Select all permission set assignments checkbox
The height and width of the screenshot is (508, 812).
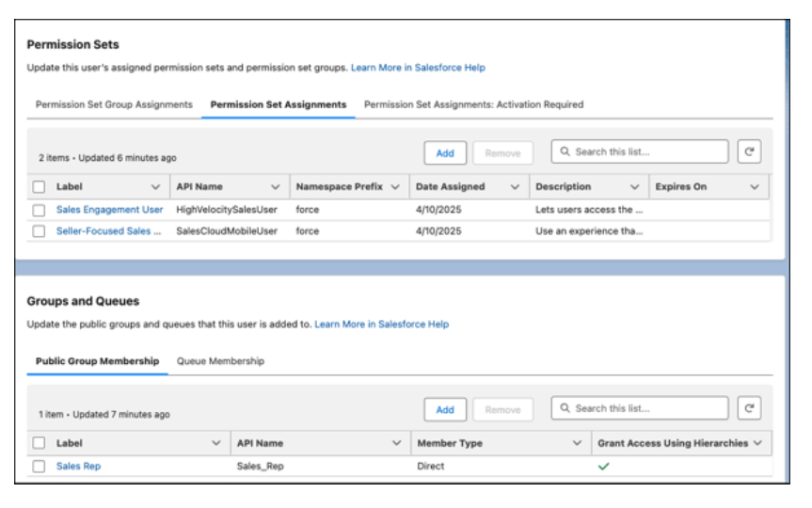(39, 186)
